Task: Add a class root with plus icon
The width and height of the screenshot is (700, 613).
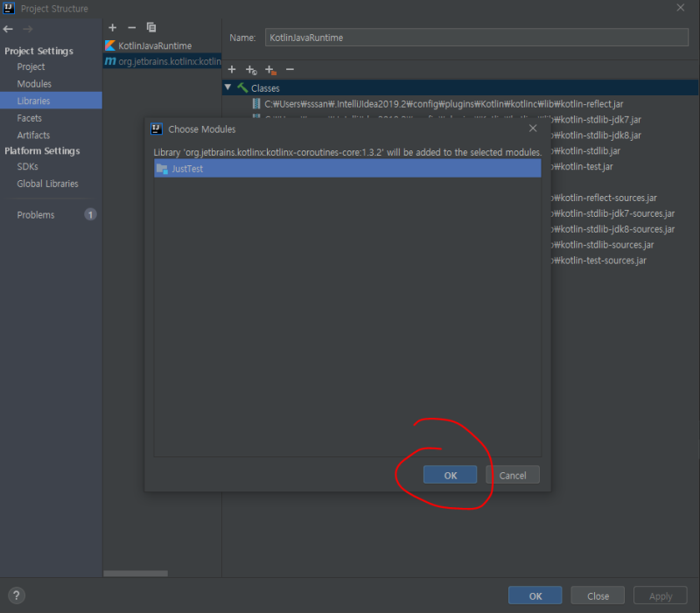Action: tap(232, 69)
